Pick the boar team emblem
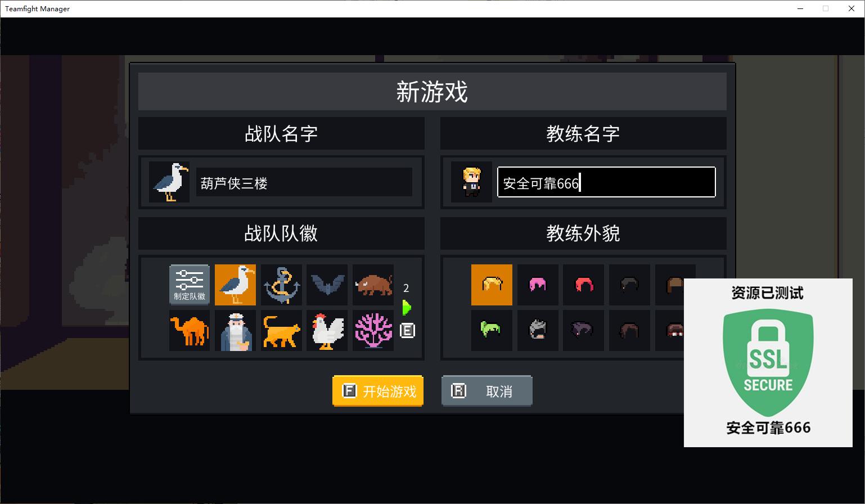Image resolution: width=865 pixels, height=504 pixels. click(373, 285)
